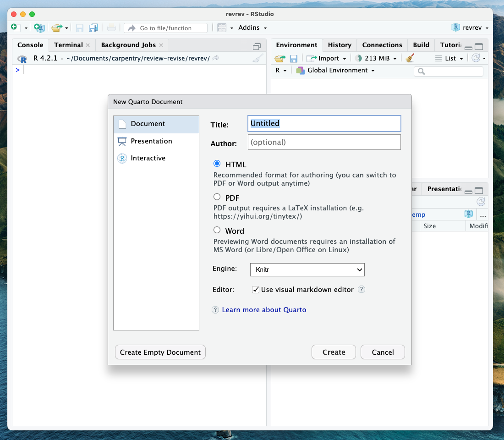Click the Go to file/function search box

point(165,28)
